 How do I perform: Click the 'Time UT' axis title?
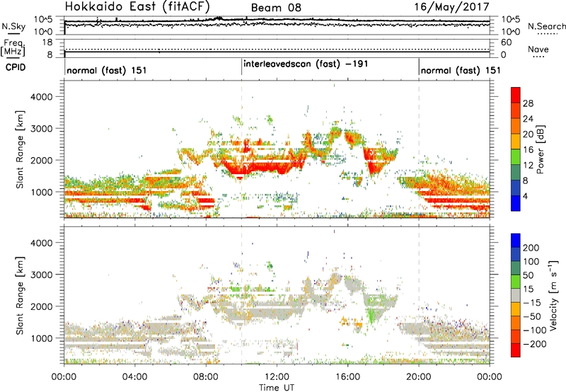[x=277, y=388]
